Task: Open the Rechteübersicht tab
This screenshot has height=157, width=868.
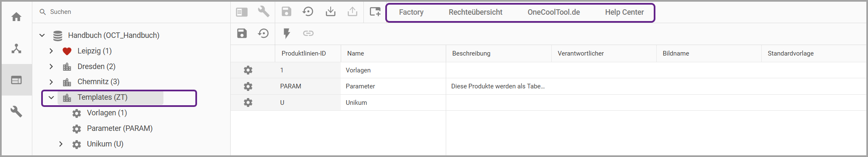Action: click(x=476, y=12)
